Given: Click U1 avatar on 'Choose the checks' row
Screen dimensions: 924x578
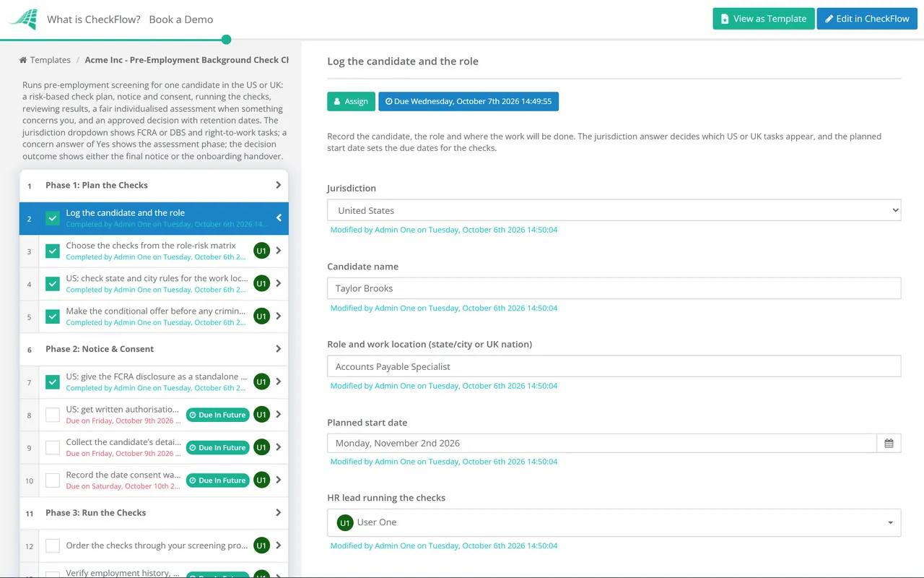Looking at the screenshot, I should point(261,251).
